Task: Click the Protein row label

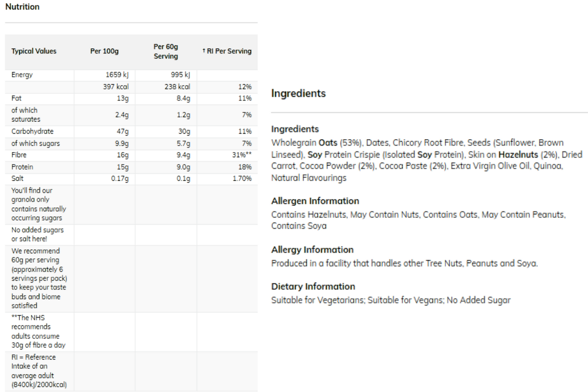Action: click(x=22, y=167)
